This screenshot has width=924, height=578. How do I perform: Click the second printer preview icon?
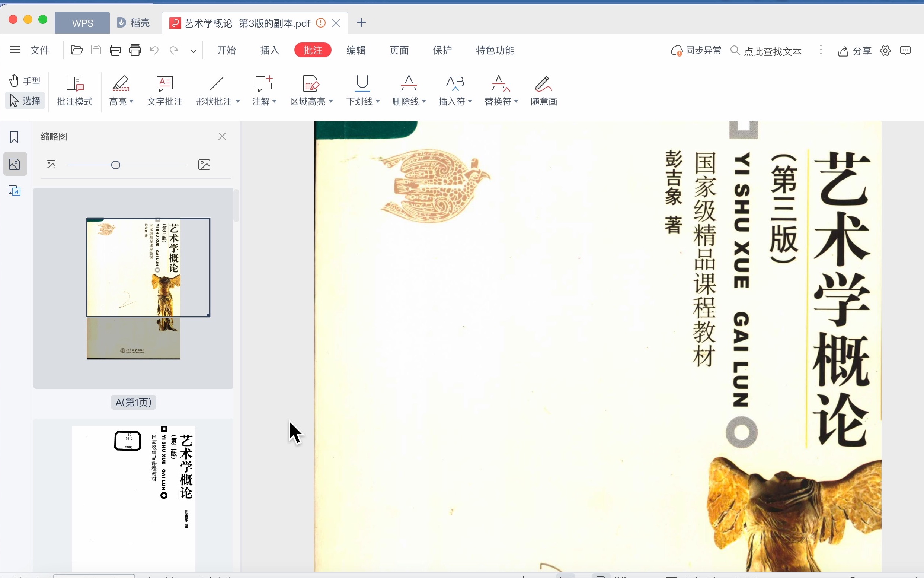pyautogui.click(x=135, y=50)
